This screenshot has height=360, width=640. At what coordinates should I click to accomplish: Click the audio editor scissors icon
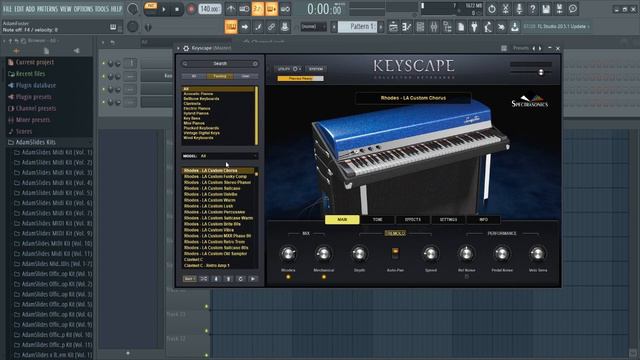(x=505, y=9)
